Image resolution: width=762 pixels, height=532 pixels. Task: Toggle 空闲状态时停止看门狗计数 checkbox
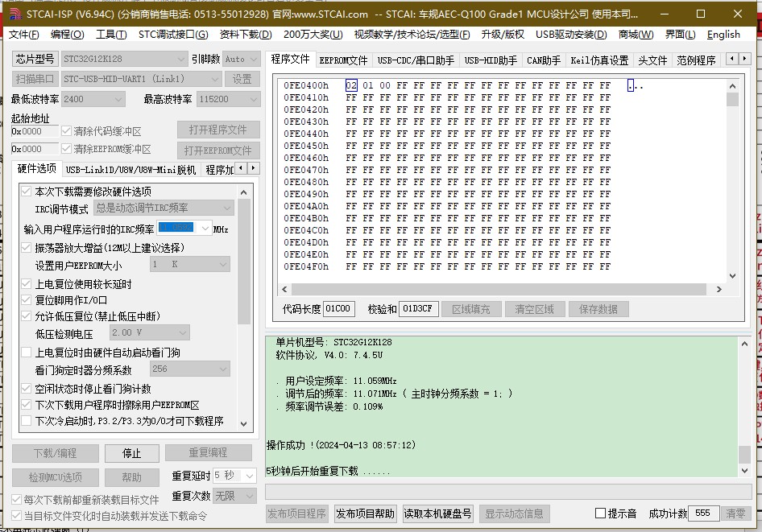click(x=27, y=389)
